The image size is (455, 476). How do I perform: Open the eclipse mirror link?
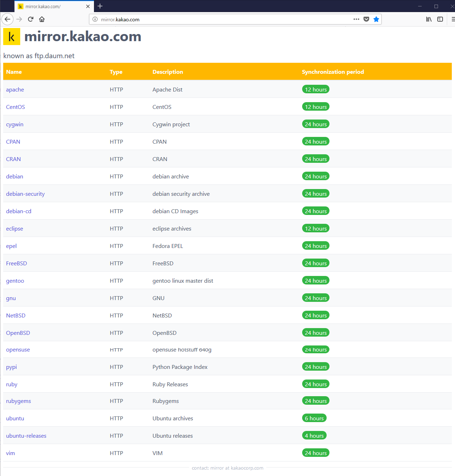click(15, 228)
